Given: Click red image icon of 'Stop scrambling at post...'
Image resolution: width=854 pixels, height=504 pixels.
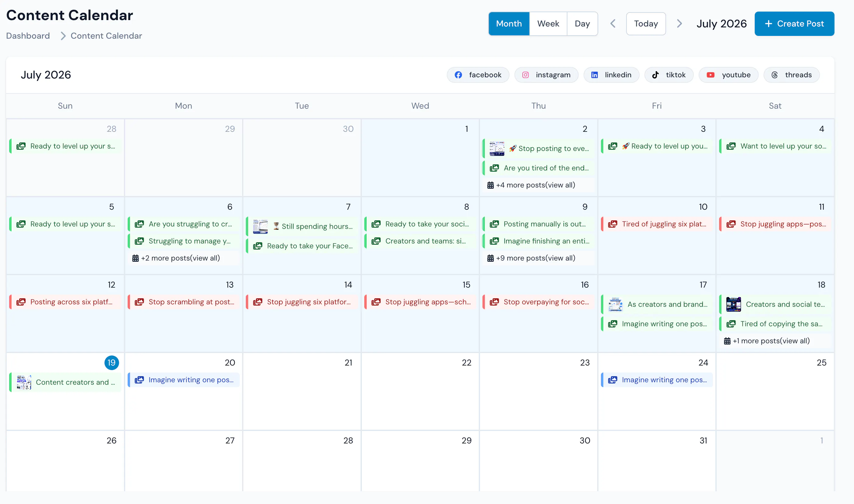Looking at the screenshot, I should coord(139,302).
